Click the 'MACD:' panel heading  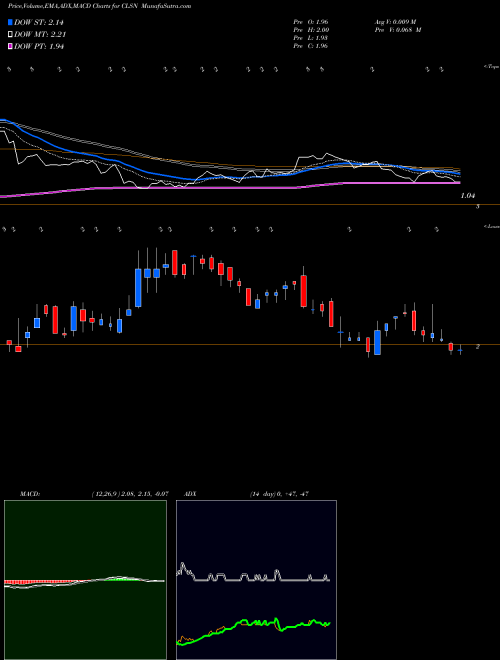tap(30, 494)
